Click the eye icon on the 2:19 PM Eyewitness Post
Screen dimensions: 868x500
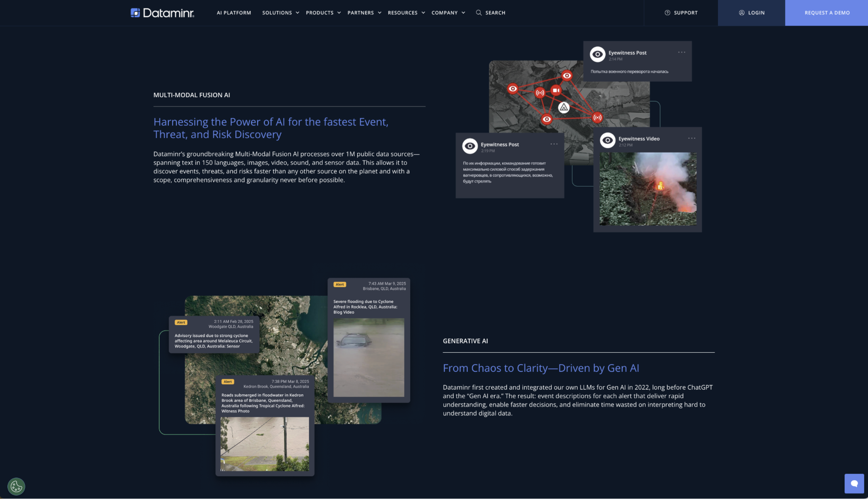[x=470, y=146]
